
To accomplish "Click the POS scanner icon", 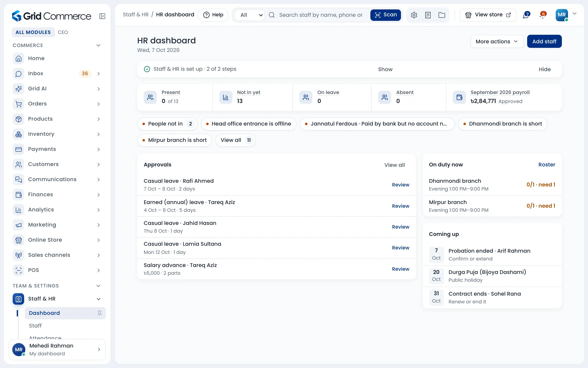I will click(18, 270).
